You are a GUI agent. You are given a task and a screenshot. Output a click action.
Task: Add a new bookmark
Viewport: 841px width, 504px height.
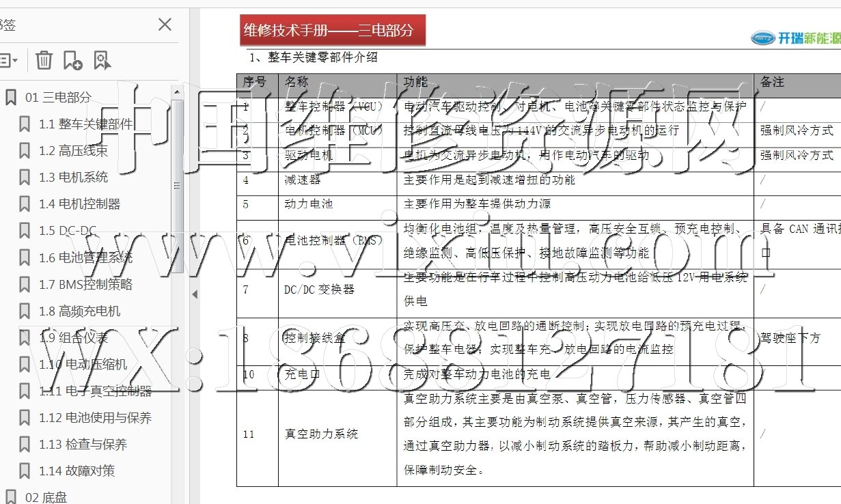pos(72,60)
